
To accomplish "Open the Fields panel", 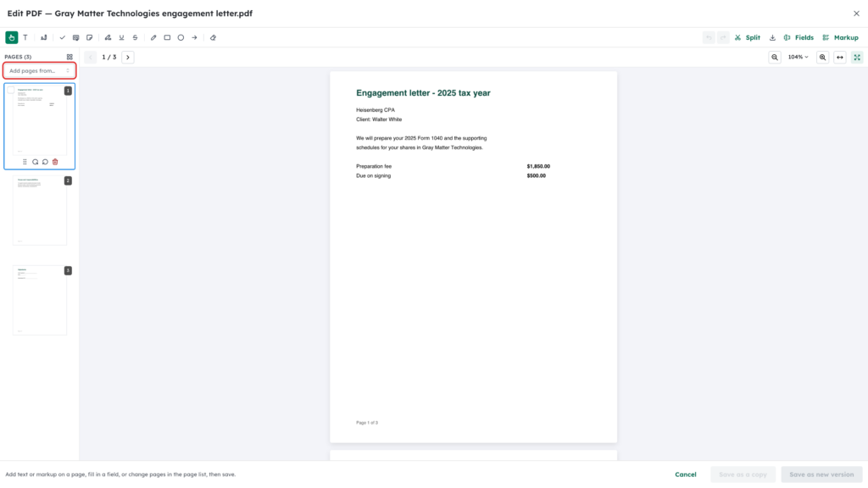I will click(x=798, y=37).
